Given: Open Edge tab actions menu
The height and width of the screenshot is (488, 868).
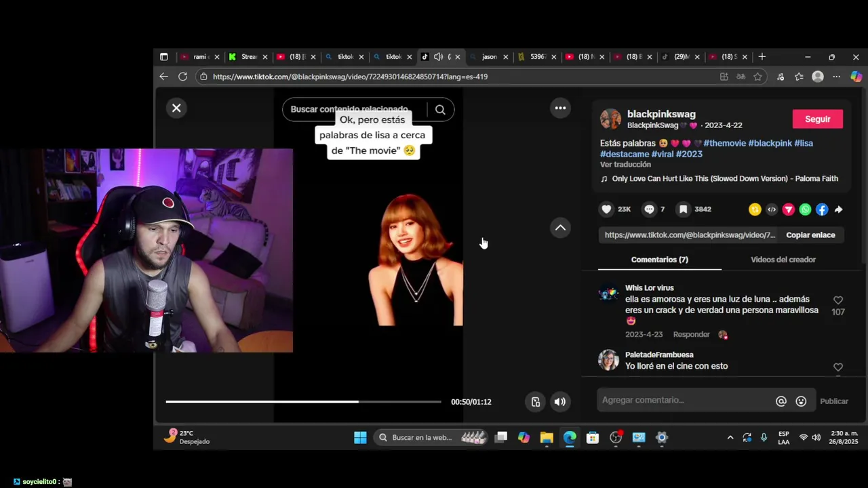Looking at the screenshot, I should point(163,57).
